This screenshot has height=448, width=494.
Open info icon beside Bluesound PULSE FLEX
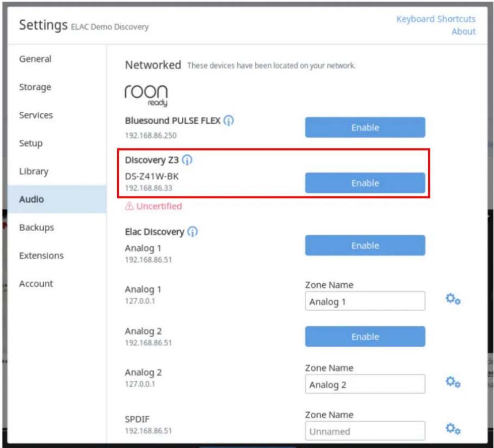pyautogui.click(x=229, y=121)
